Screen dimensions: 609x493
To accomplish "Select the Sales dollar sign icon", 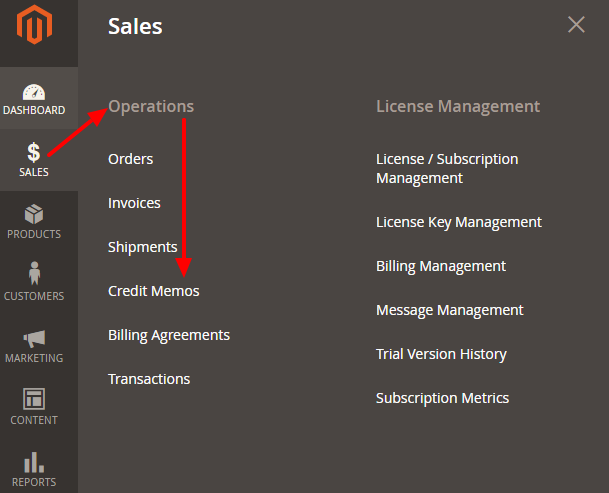I will [x=34, y=152].
